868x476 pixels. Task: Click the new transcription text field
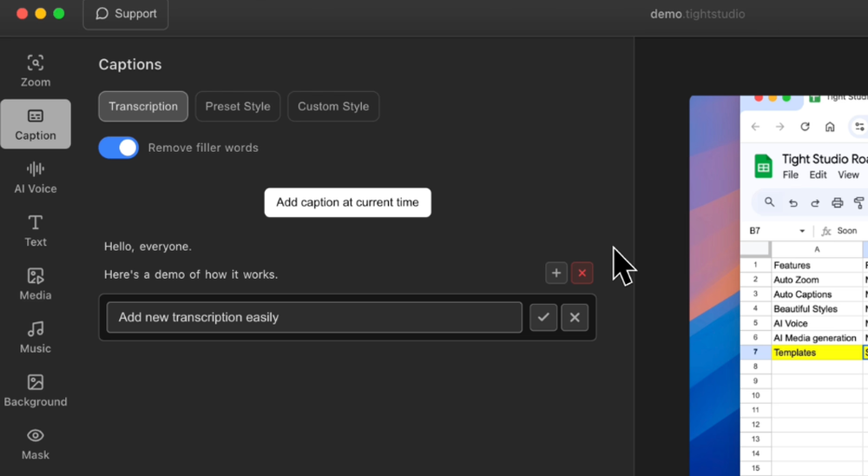pyautogui.click(x=314, y=318)
